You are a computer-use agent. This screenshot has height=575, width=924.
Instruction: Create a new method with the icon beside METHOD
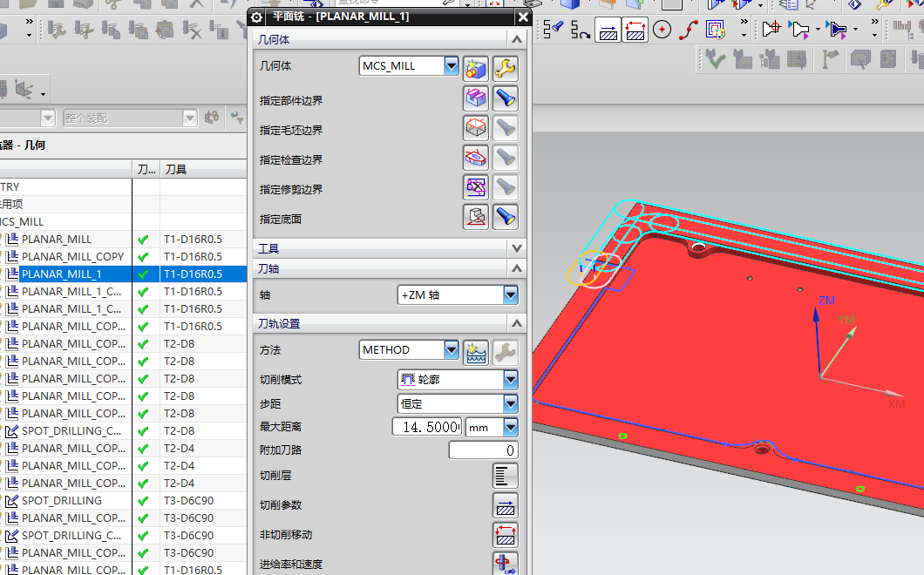click(476, 353)
